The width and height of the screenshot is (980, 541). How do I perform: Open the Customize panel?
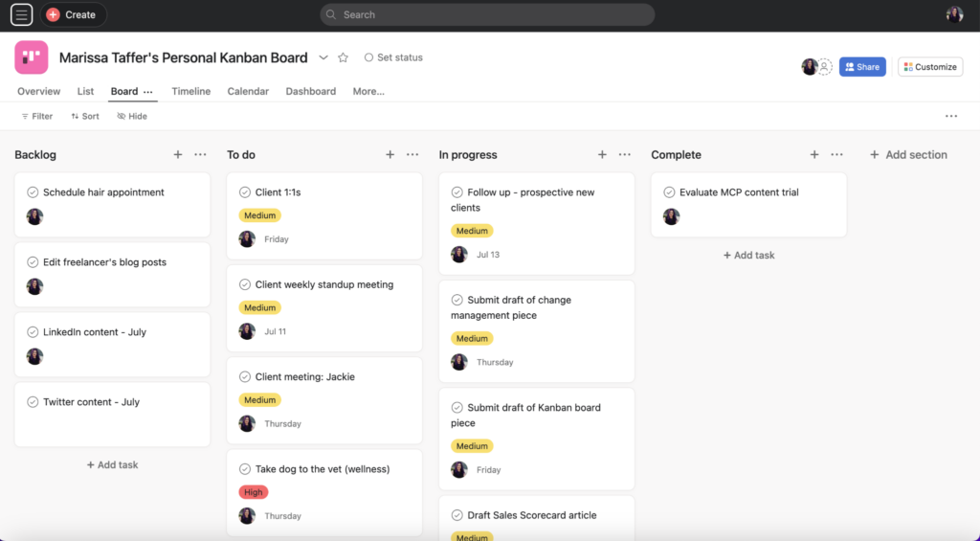930,67
